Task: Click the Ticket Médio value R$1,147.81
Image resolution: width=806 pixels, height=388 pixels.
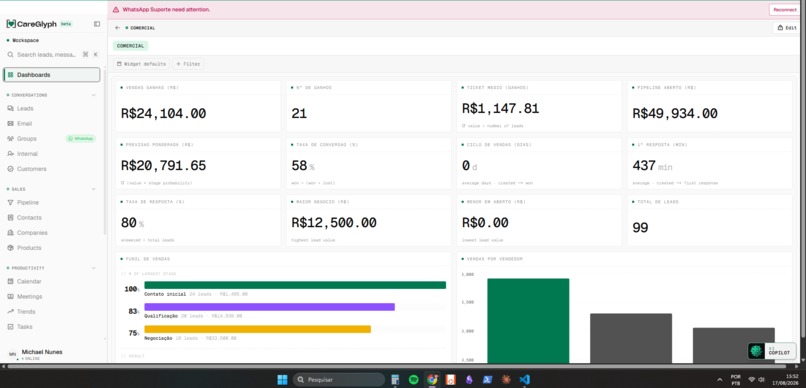Action: pos(501,108)
